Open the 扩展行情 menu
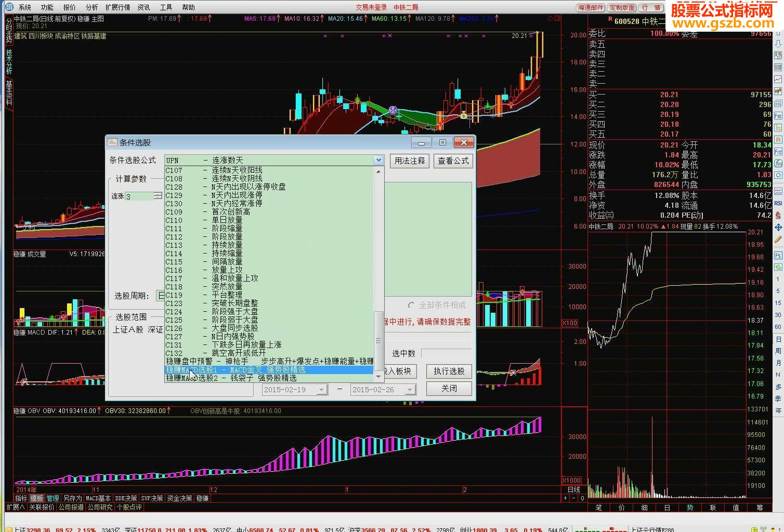The width and height of the screenshot is (784, 532). [118, 7]
